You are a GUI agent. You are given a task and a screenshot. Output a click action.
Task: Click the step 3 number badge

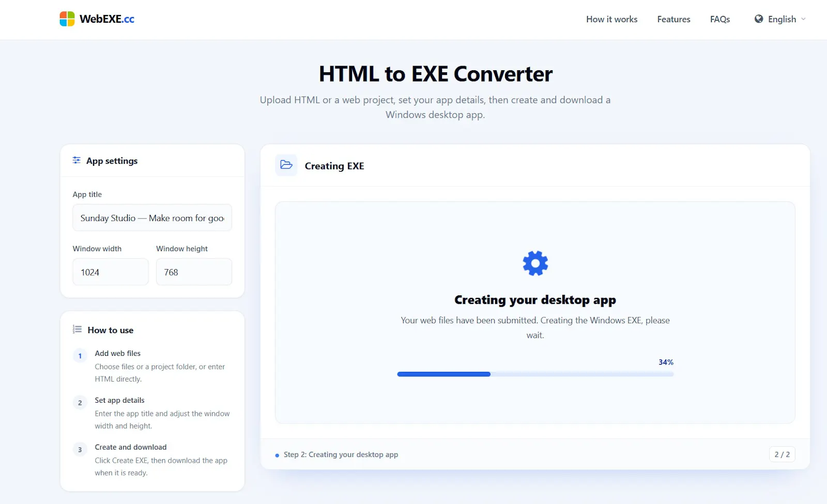tap(80, 450)
